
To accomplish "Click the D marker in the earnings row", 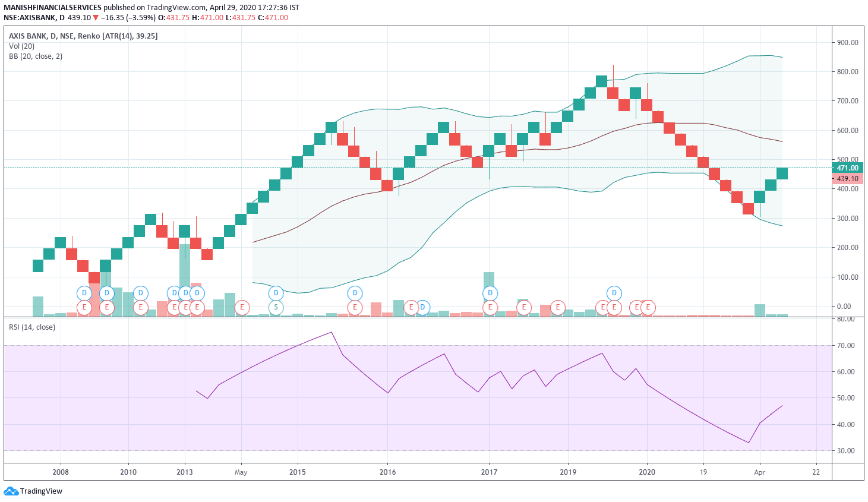I will 422,307.
